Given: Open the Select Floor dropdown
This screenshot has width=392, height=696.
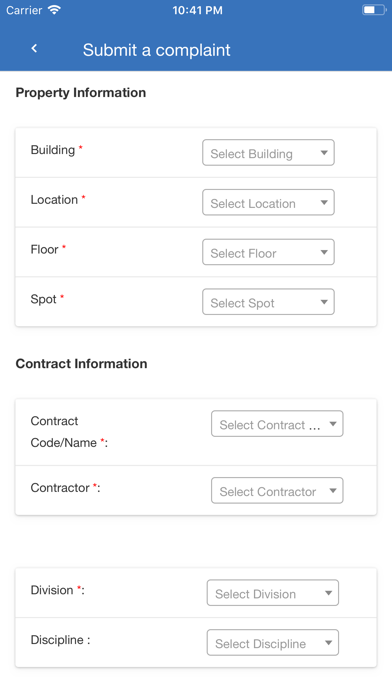Looking at the screenshot, I should pos(268,252).
